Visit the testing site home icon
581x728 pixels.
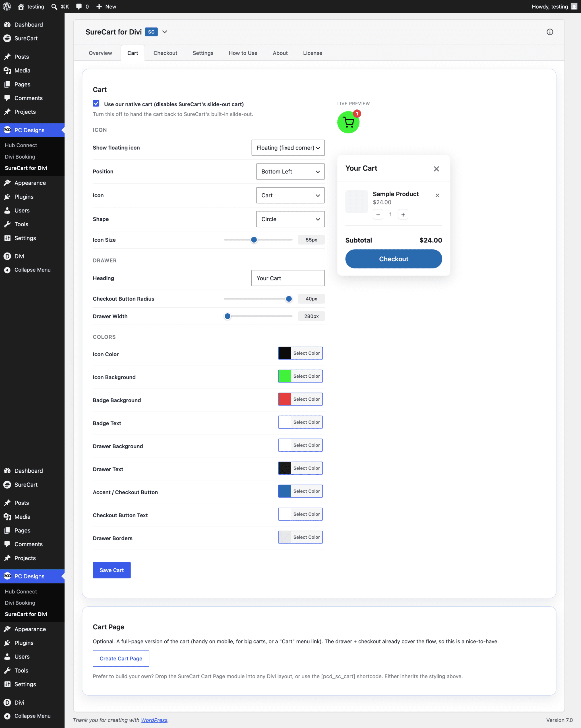click(20, 7)
